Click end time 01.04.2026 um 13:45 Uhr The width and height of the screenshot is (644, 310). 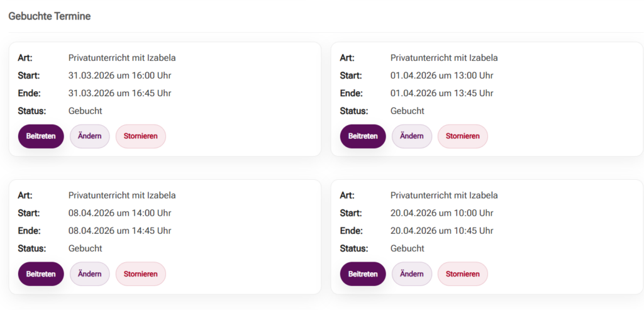(441, 93)
